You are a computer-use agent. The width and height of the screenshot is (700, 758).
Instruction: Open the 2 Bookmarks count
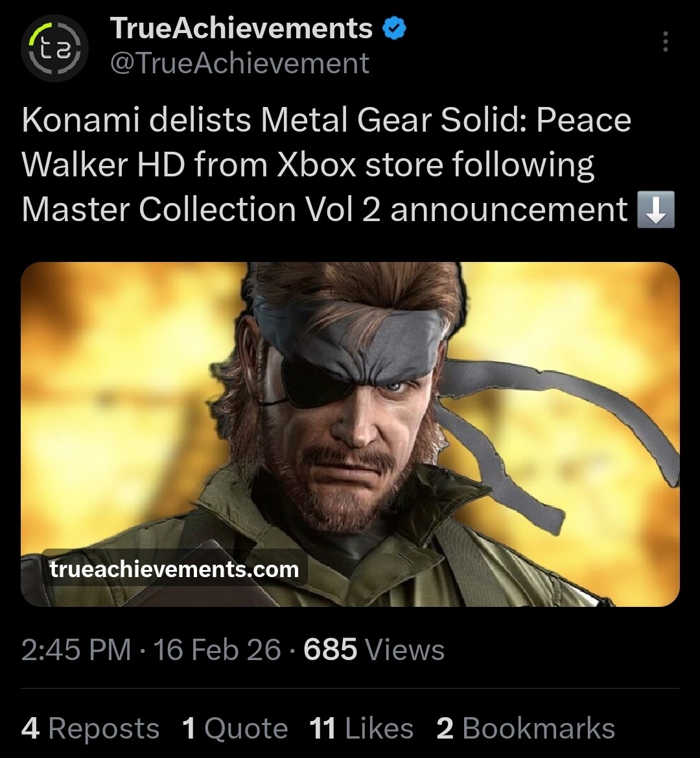click(526, 728)
